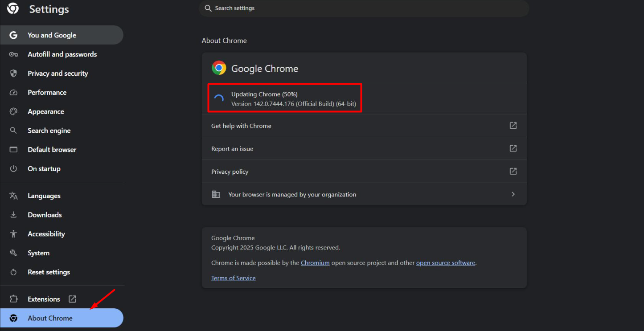
Task: Click the Performance gauge icon
Action: [x=13, y=93]
